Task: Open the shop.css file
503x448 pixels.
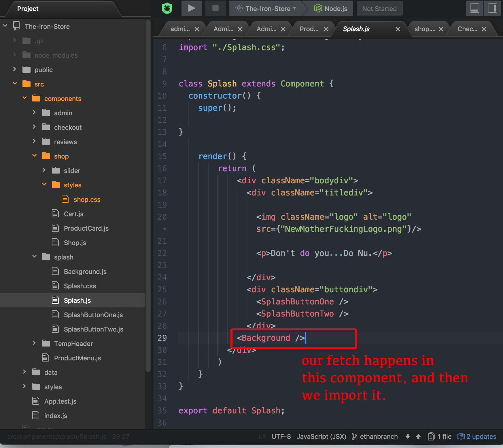Action: 87,199
